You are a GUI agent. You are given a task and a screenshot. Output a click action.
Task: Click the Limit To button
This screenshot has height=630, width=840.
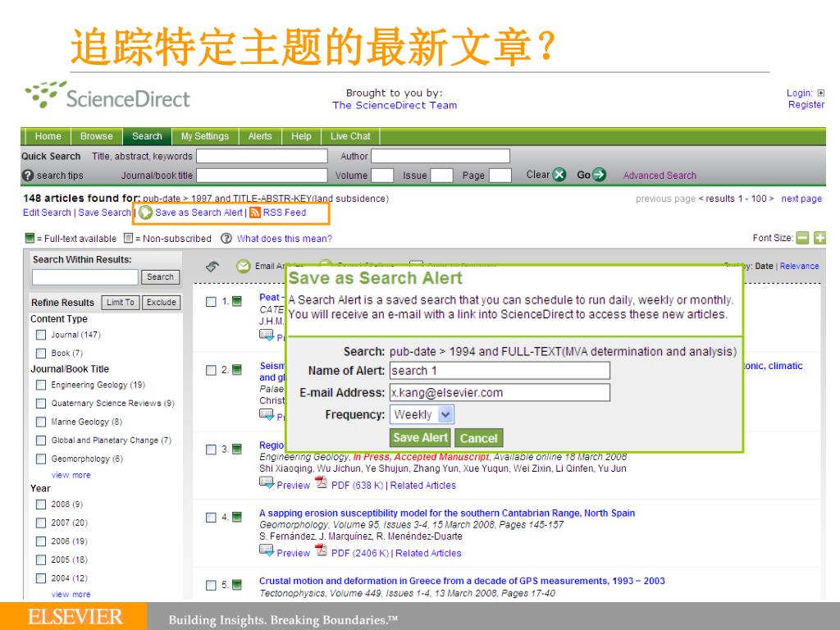[121, 302]
